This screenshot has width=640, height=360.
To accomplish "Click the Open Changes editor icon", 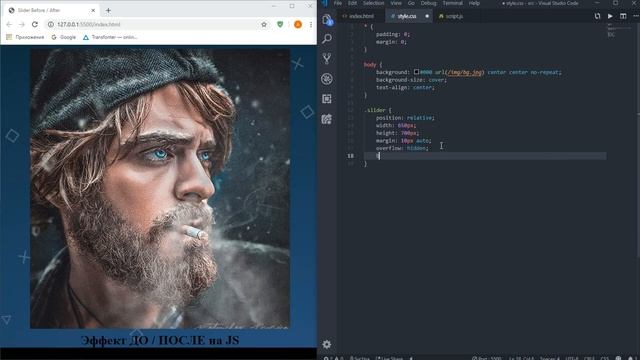I will coord(597,16).
